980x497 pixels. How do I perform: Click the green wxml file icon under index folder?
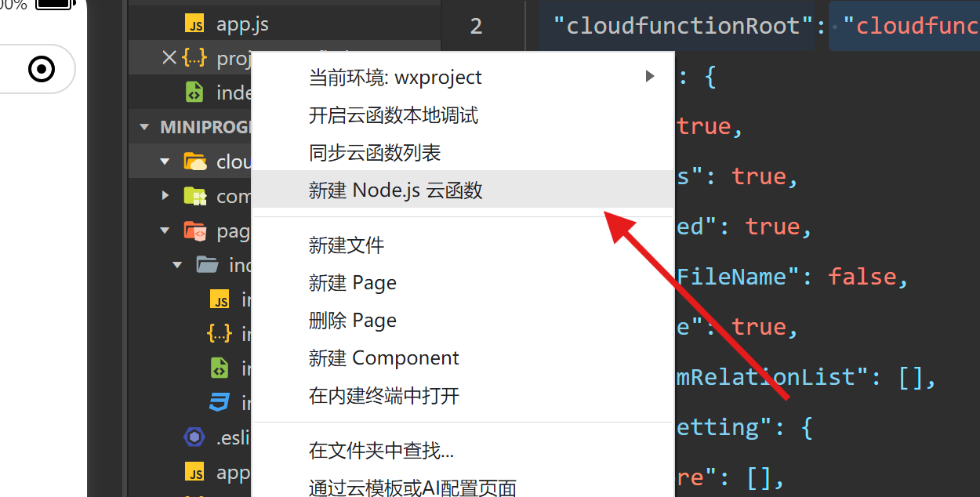(x=220, y=367)
